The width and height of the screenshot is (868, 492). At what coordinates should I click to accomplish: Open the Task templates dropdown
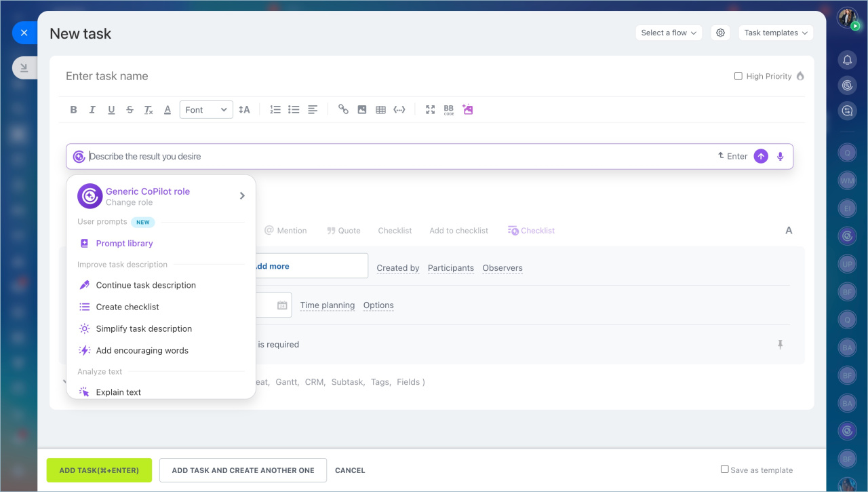tap(776, 33)
